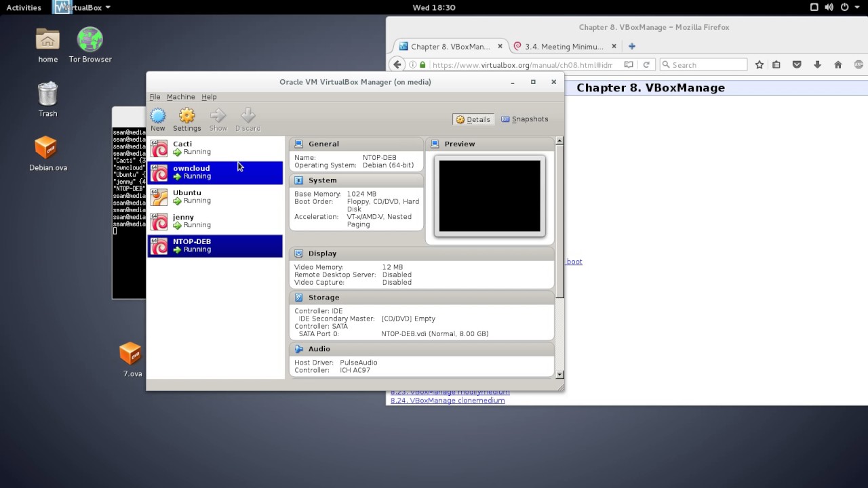Click the details pane vertical scrollbar
The width and height of the screenshot is (868, 488).
(559, 221)
